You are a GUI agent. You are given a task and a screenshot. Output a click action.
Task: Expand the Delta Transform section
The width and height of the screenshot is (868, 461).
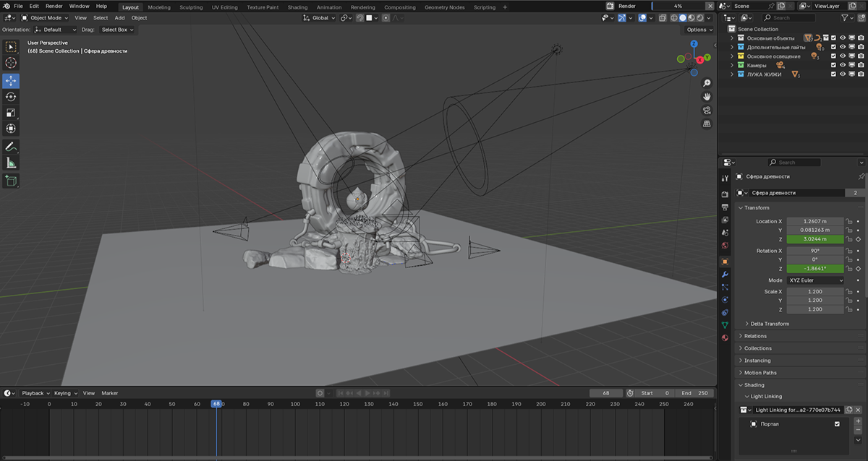(770, 324)
